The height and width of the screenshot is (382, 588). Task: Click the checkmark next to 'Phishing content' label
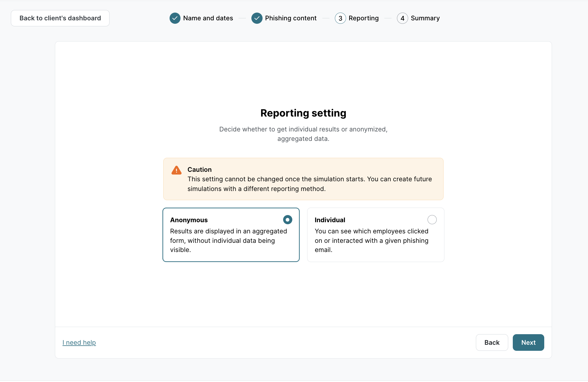[257, 18]
